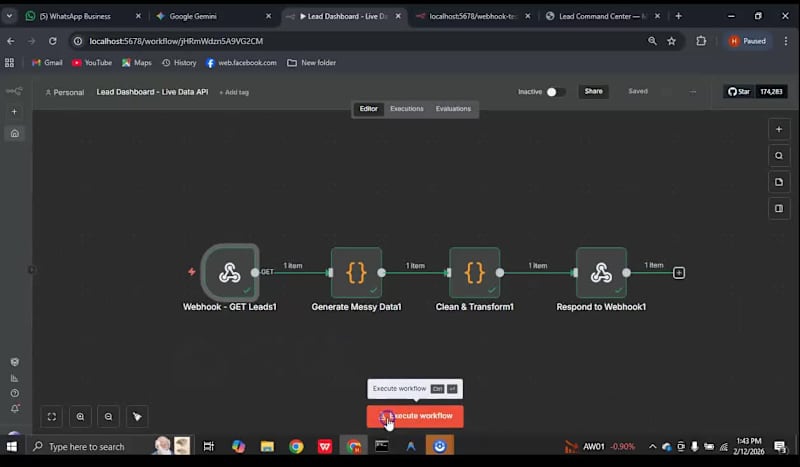Click the tidy up workflow icon

pyautogui.click(x=137, y=416)
